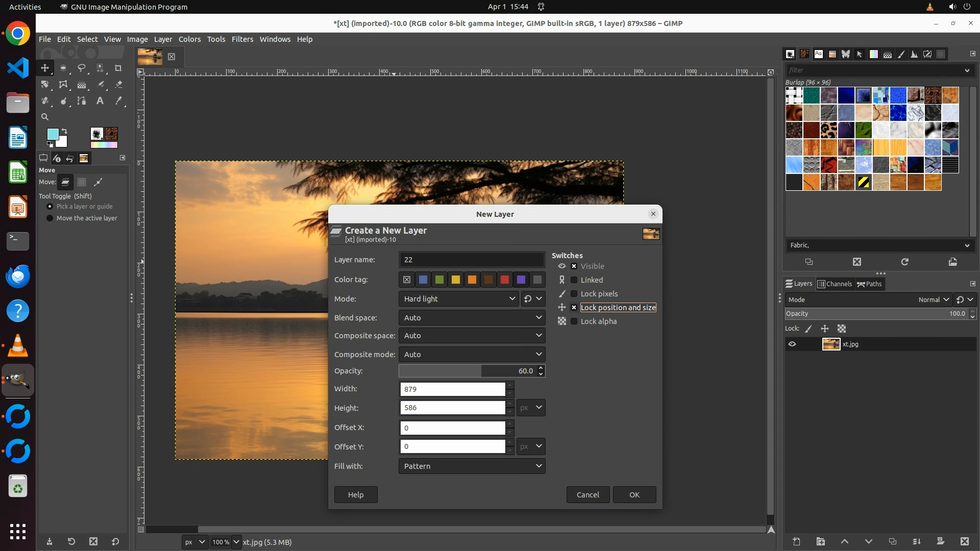Expand the Fill with Pattern dropdown
The height and width of the screenshot is (551, 980).
tap(472, 466)
